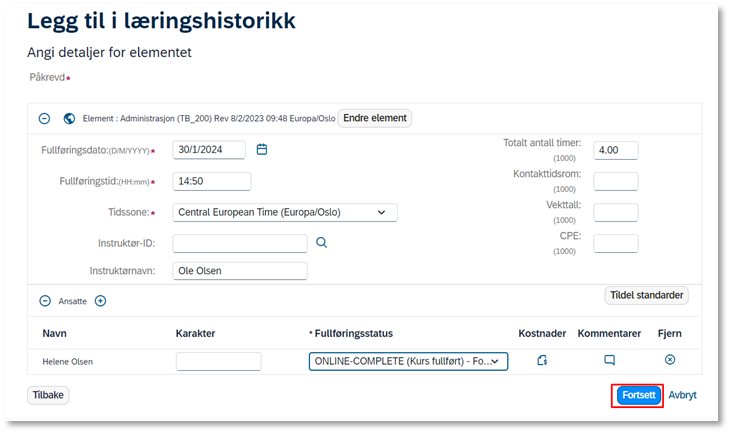Click the globe icon beside Element
Screen dimensions: 730x433
69,119
